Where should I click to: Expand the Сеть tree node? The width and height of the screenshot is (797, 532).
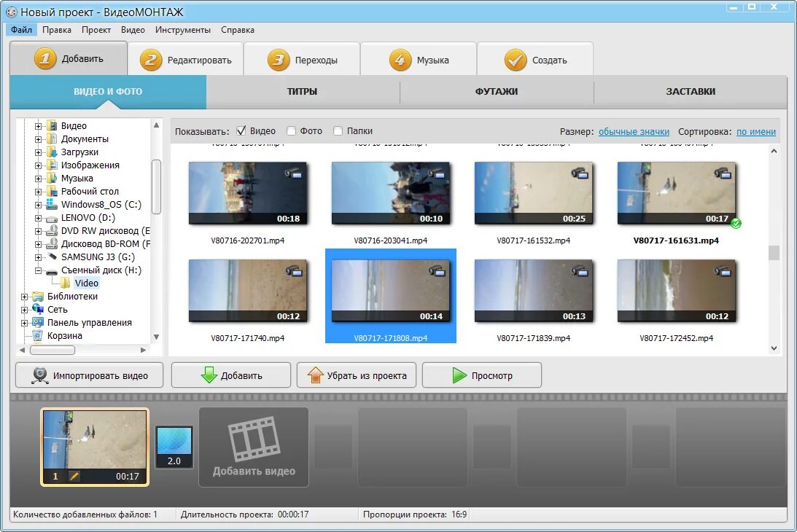pos(24,310)
